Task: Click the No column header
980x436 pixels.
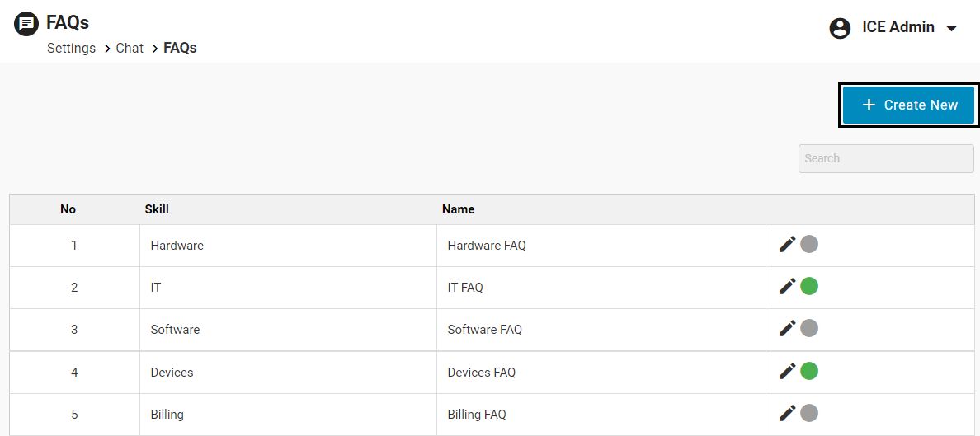Action: [68, 209]
